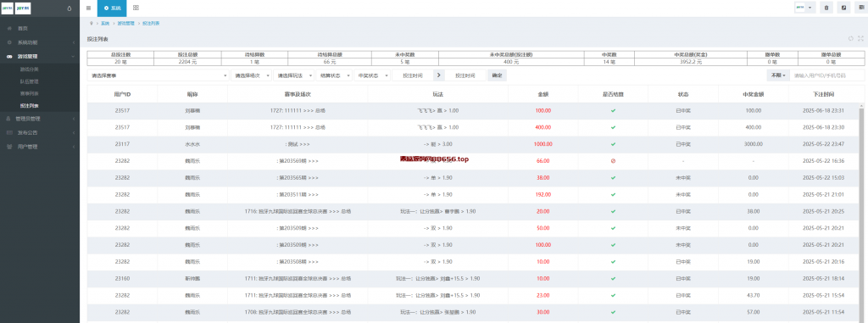
Task: Click the person icon beside 管理员管理
Action: [x=9, y=119]
